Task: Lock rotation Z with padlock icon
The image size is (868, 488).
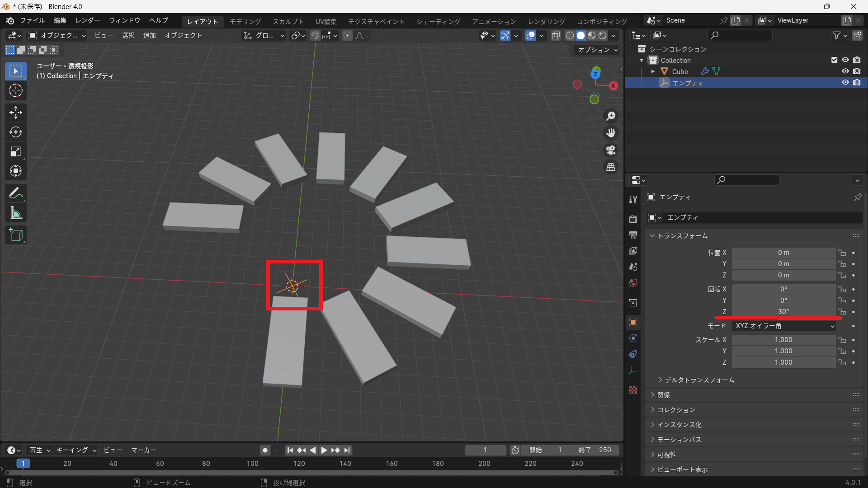Action: coord(842,312)
